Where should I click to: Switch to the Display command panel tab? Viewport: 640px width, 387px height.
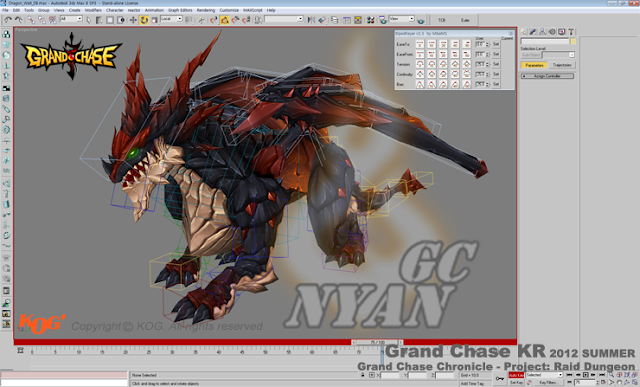(562, 31)
